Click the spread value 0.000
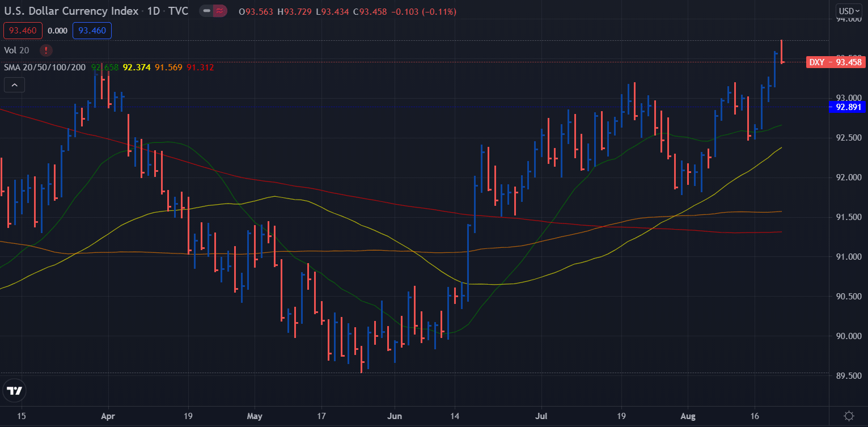The height and width of the screenshot is (427, 868). tap(57, 31)
